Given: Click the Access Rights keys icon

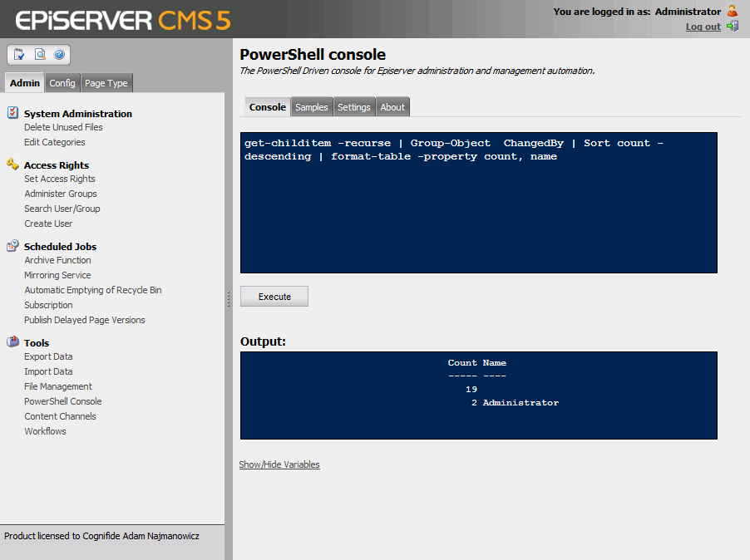Looking at the screenshot, I should click(12, 165).
